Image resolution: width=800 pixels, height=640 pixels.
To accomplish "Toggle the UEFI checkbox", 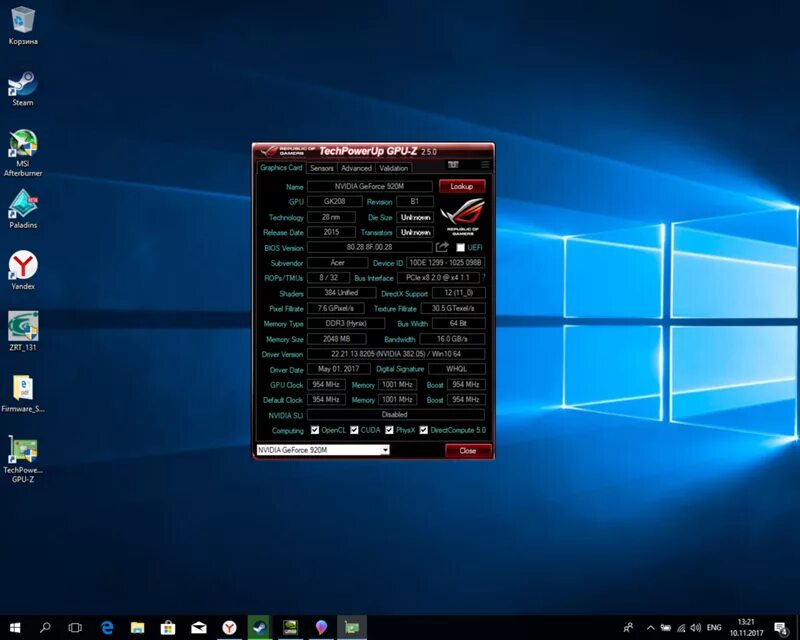I will 460,248.
